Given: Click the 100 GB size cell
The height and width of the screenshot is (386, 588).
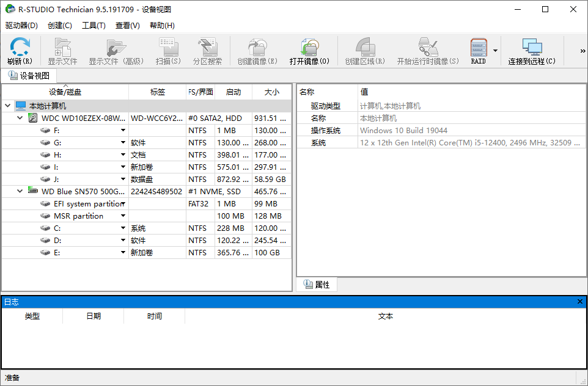Looking at the screenshot, I should [271, 253].
